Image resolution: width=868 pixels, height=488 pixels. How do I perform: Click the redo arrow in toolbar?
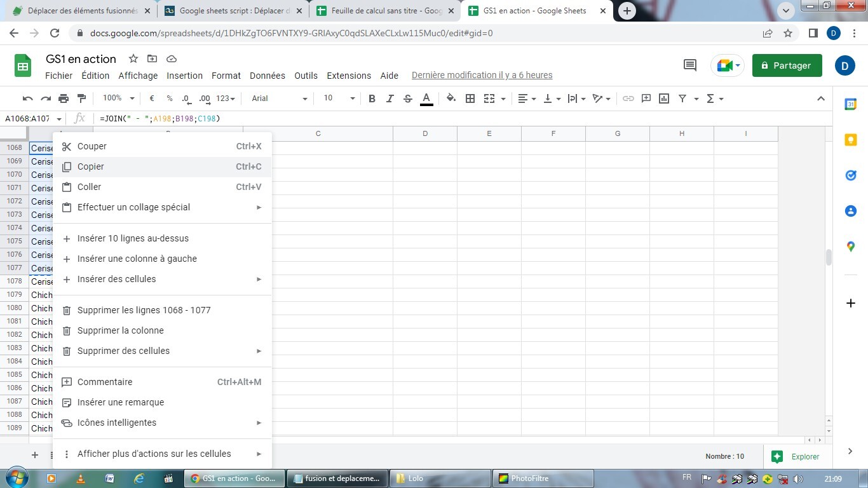(x=46, y=98)
